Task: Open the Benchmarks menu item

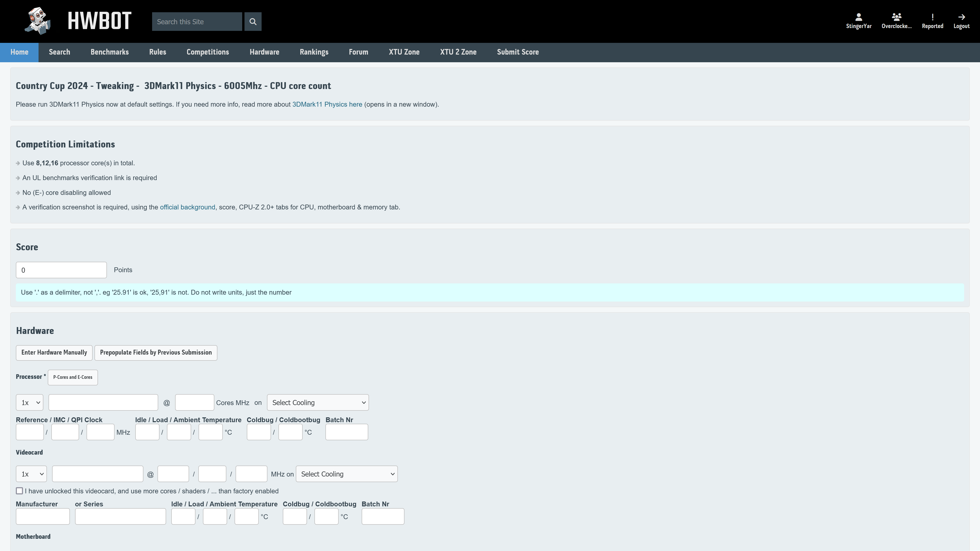Action: [109, 52]
